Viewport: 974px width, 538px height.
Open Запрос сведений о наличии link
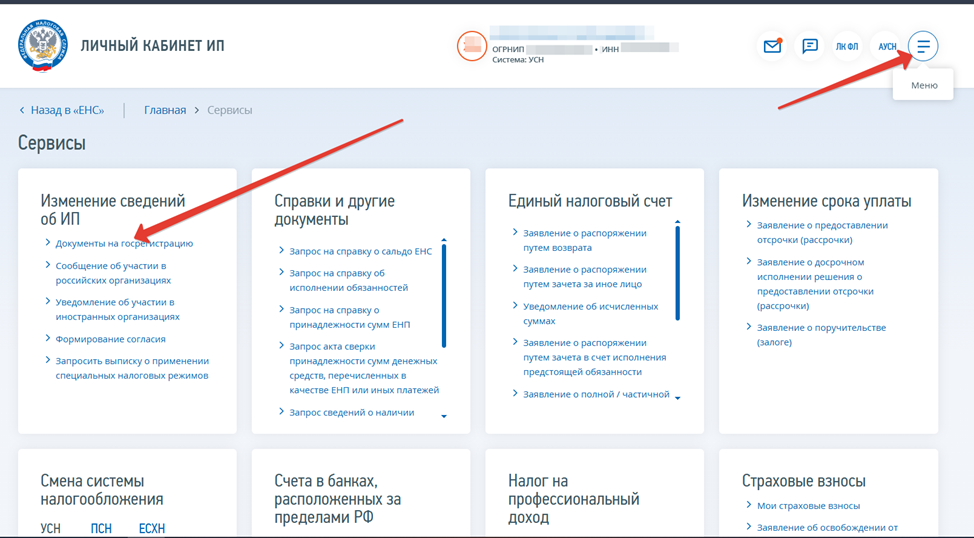(352, 413)
